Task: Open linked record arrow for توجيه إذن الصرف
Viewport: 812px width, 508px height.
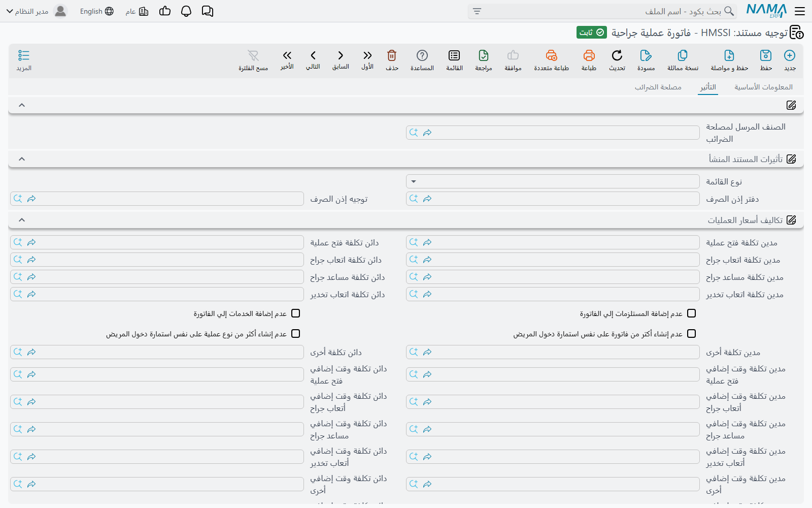Action: (x=31, y=199)
